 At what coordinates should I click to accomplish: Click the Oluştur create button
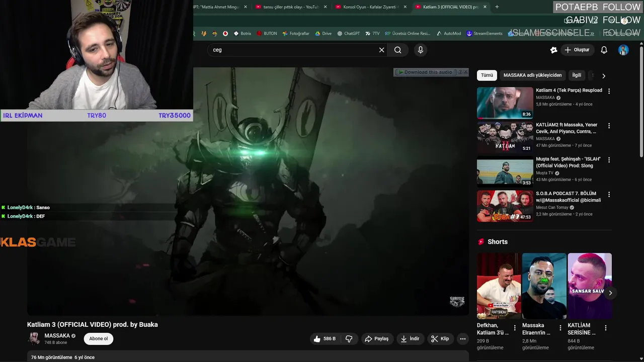click(x=577, y=50)
